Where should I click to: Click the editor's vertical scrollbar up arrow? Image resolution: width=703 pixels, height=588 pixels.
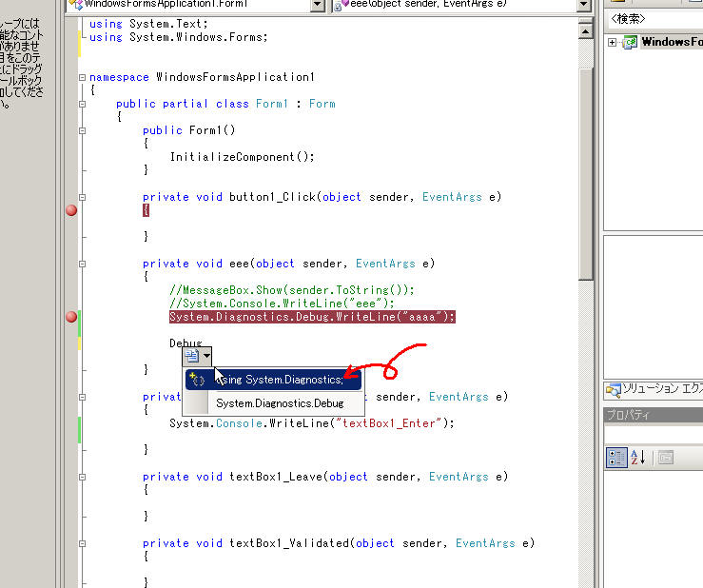coord(586,29)
